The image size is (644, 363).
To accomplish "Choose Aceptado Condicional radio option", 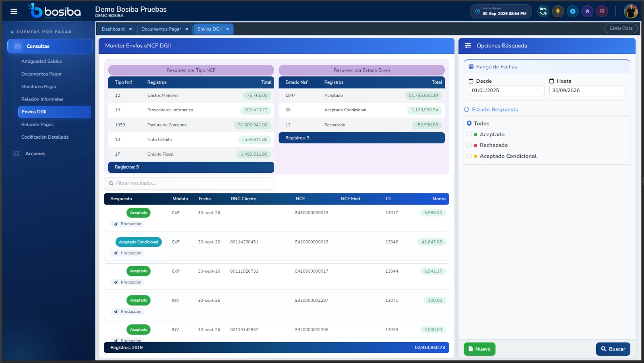I will click(x=469, y=156).
